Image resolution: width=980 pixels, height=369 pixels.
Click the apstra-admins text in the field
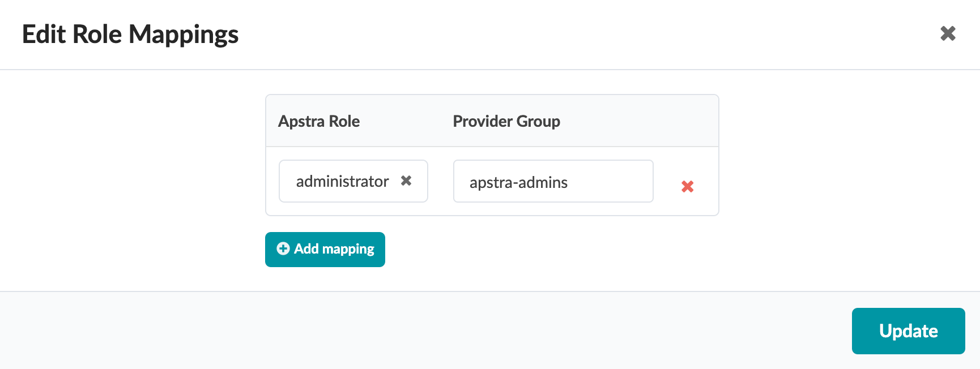coord(518,182)
